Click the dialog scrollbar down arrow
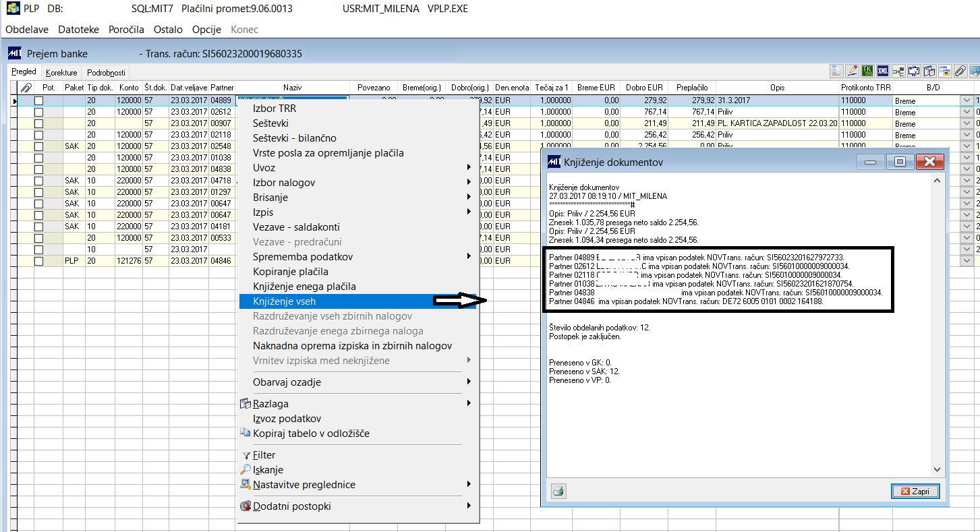This screenshot has width=980, height=532. point(936,469)
